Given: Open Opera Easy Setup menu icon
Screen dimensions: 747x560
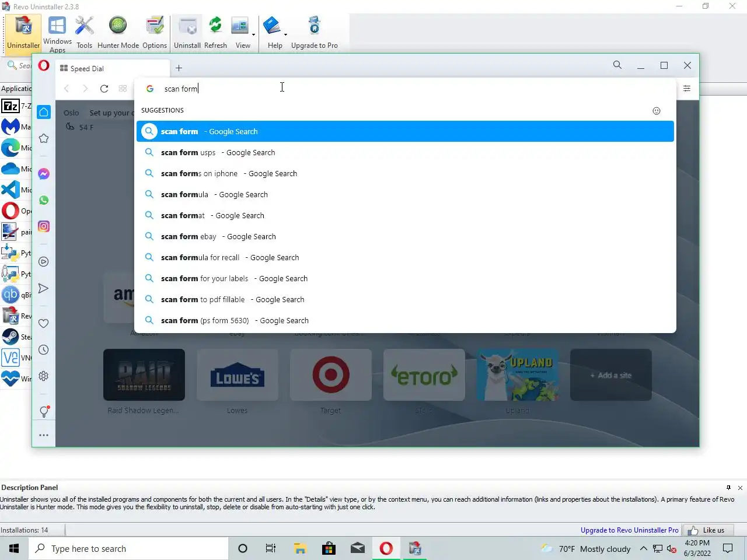Looking at the screenshot, I should tap(687, 89).
